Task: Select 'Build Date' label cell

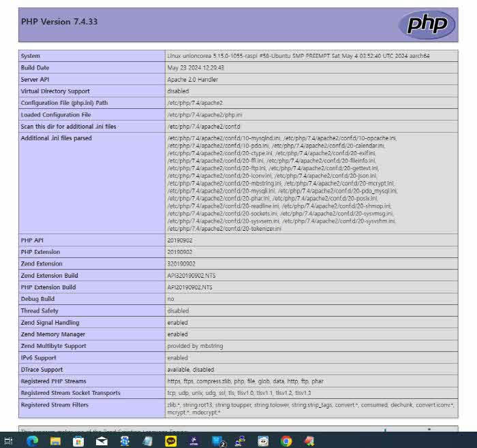Action: click(92, 68)
